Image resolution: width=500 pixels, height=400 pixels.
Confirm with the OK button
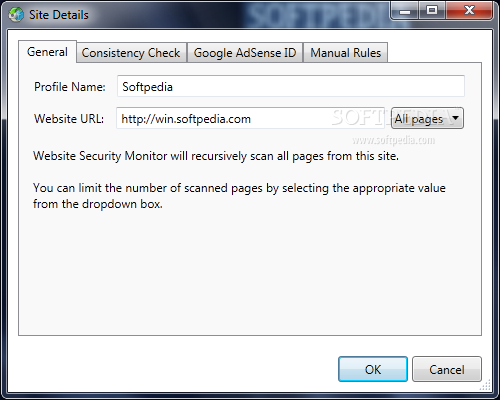373,369
